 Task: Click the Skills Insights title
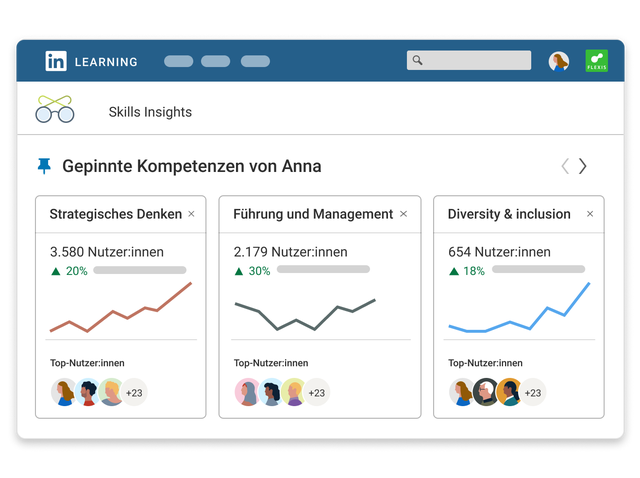coord(150,112)
